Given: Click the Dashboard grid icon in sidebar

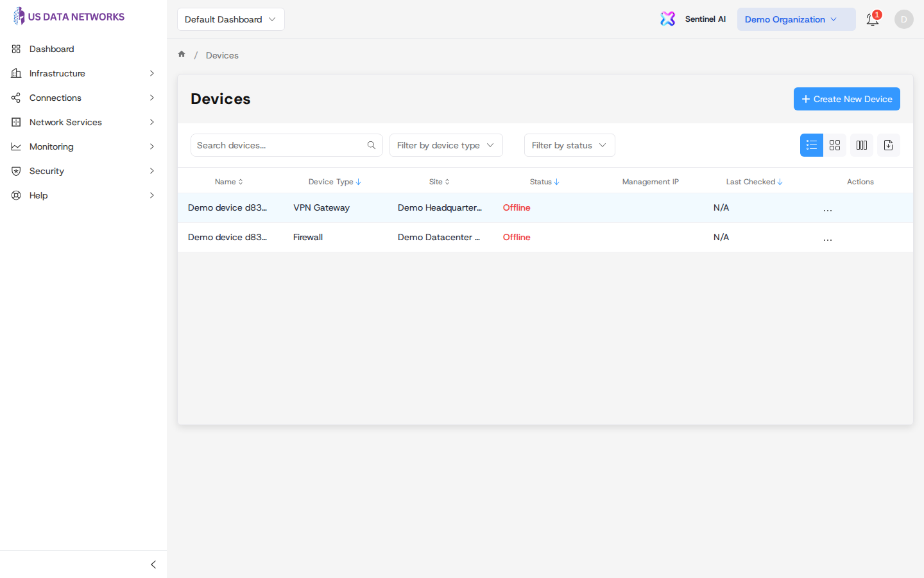Looking at the screenshot, I should tap(16, 49).
